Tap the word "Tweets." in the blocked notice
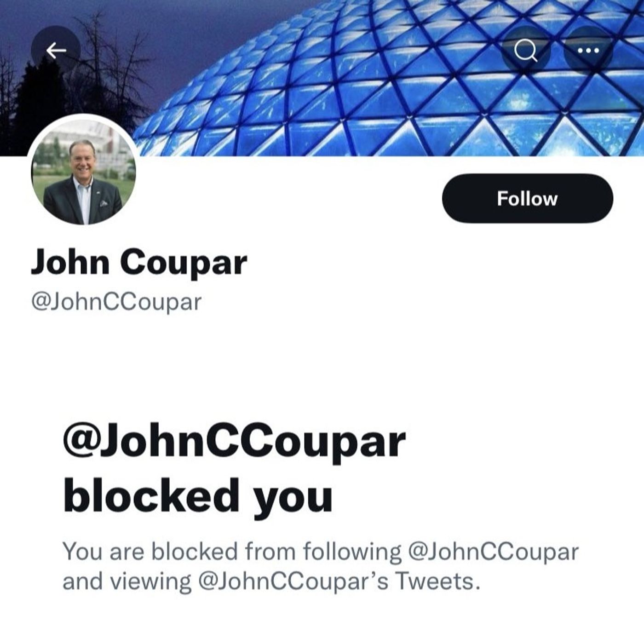This screenshot has height=644, width=644. 437,581
